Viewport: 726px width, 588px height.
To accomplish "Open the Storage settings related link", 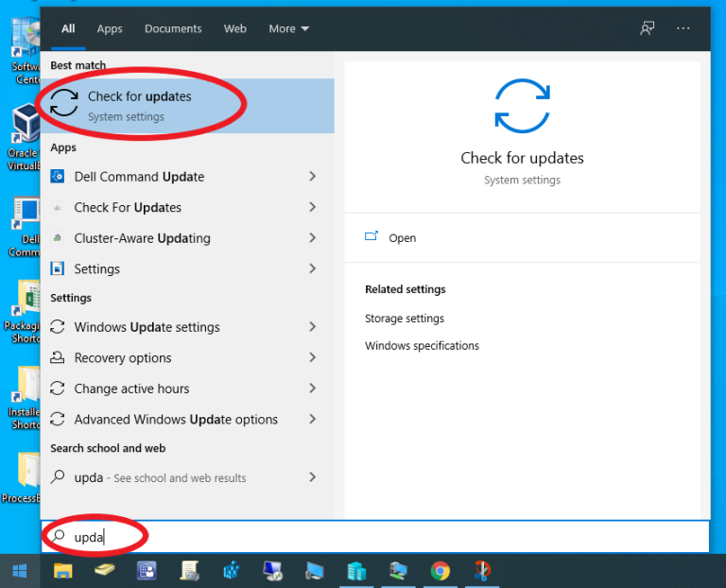I will point(405,320).
